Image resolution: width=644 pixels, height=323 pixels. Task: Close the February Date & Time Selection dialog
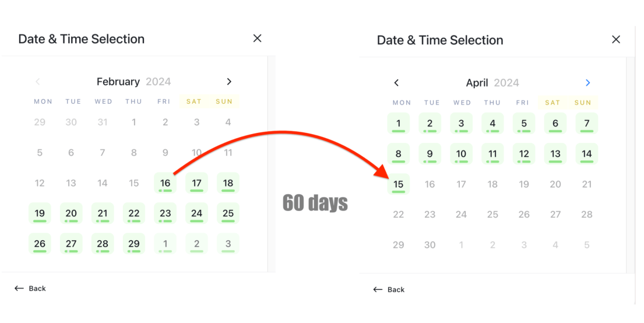pyautogui.click(x=258, y=38)
